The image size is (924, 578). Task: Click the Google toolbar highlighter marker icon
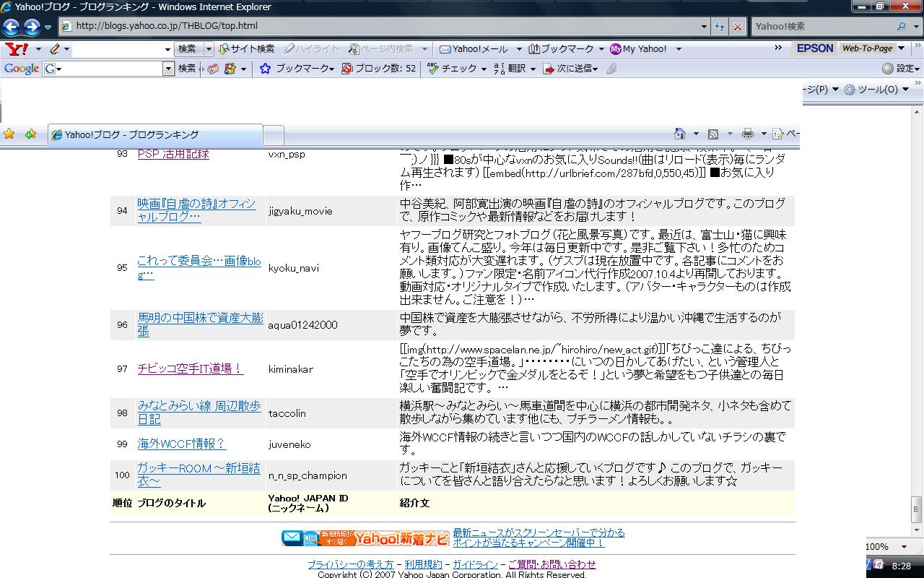[x=611, y=68]
